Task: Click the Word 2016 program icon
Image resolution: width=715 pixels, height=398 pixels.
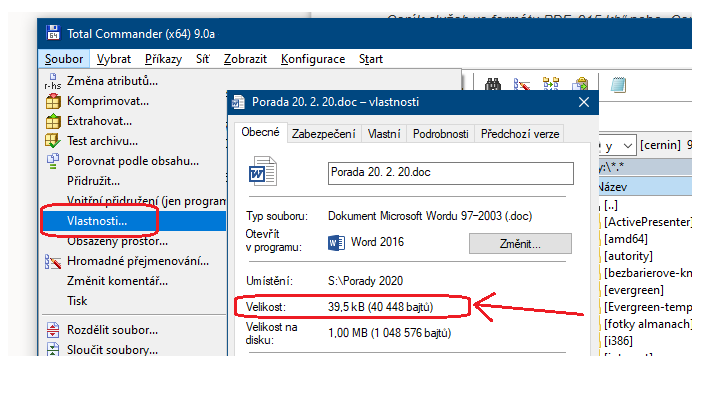Action: 336,243
